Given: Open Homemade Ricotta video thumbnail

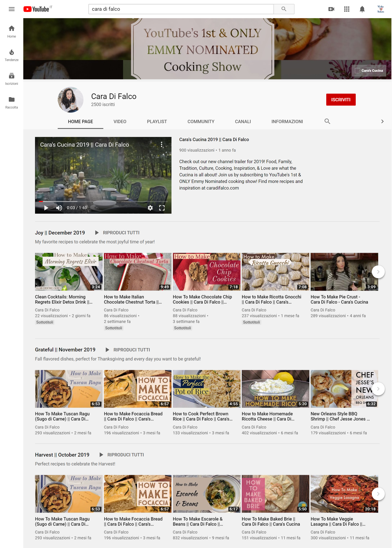Looking at the screenshot, I should (x=275, y=389).
